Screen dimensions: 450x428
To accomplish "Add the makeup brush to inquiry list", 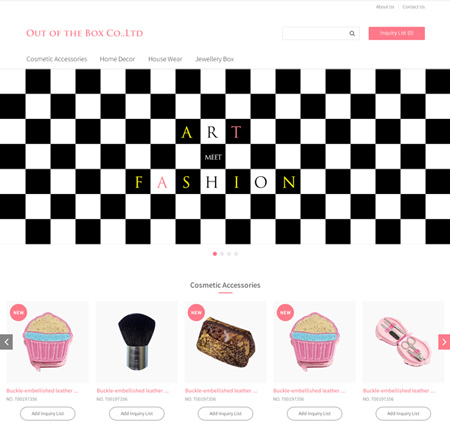I will click(137, 414).
